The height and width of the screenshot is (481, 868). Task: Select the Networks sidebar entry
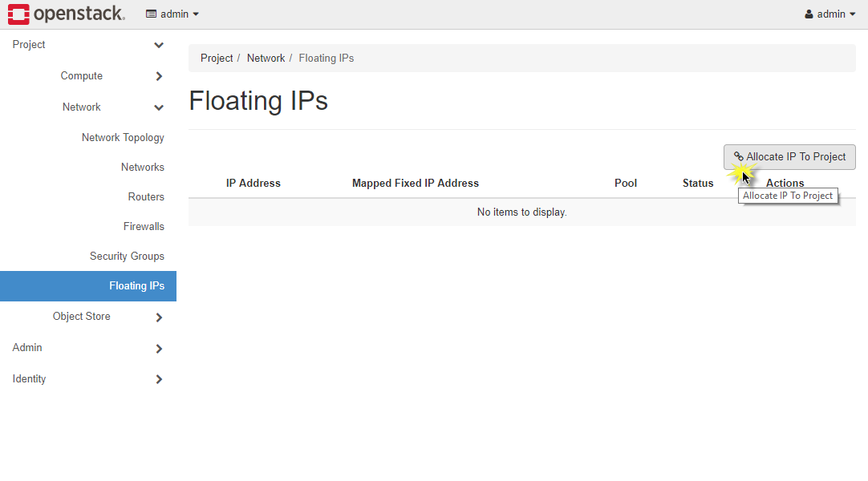coord(142,167)
